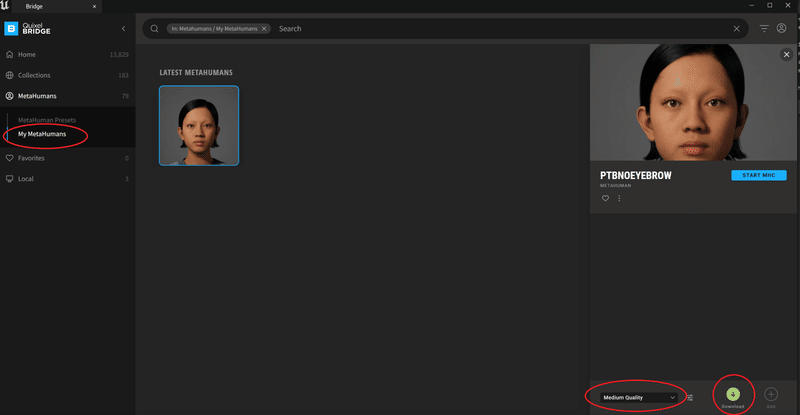800x415 pixels.
Task: Remove the Metahumans / My MetaHumans filter chip
Action: coord(264,29)
